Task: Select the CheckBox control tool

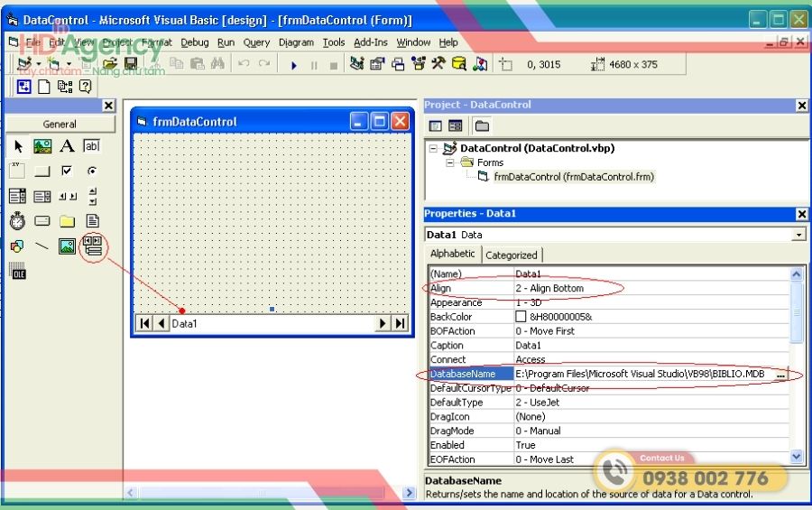Action: [x=68, y=171]
